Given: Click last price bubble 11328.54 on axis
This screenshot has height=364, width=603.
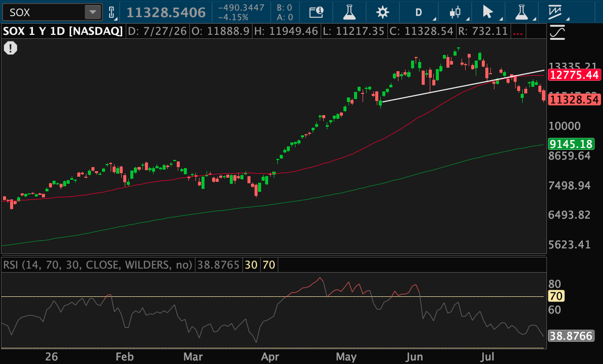Looking at the screenshot, I should (574, 100).
